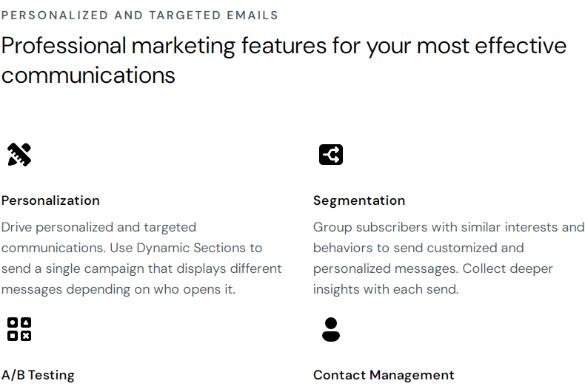This screenshot has width=585, height=392.
Task: Click the 'Professional marketing features' main headline
Action: pos(284,61)
